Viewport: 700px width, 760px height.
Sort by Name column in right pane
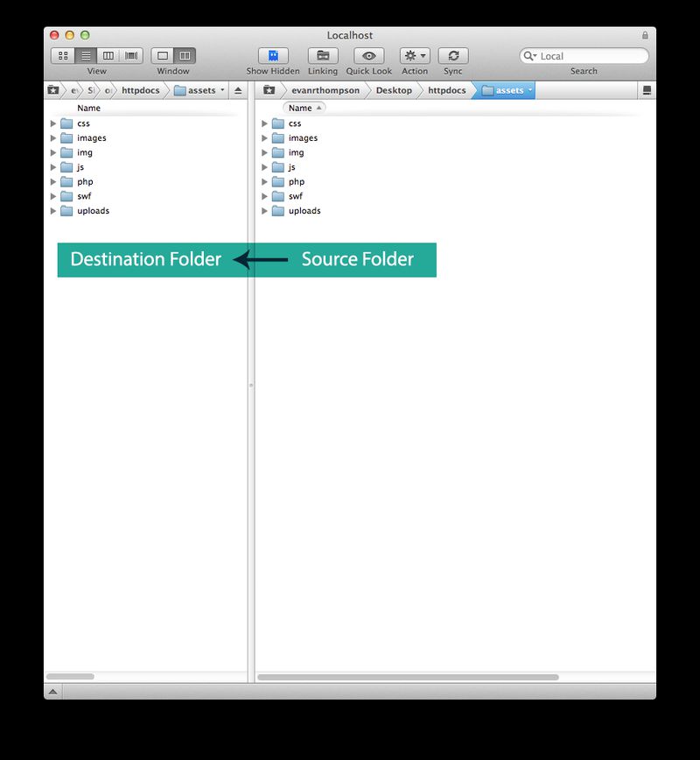(303, 108)
